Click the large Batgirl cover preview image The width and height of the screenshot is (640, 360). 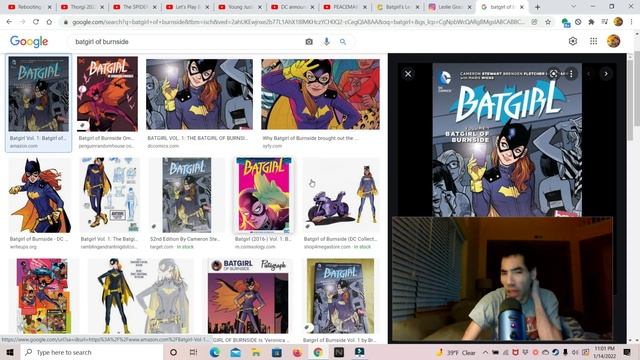507,140
